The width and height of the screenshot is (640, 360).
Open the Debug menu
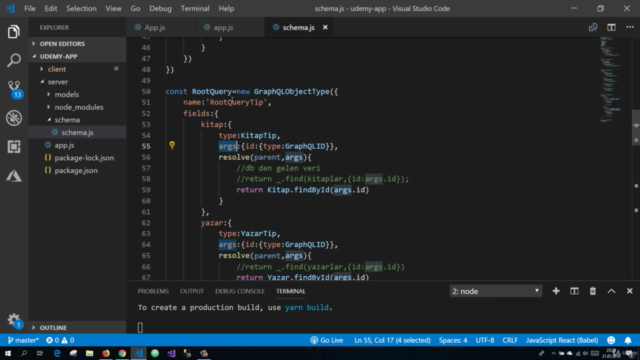160,8
